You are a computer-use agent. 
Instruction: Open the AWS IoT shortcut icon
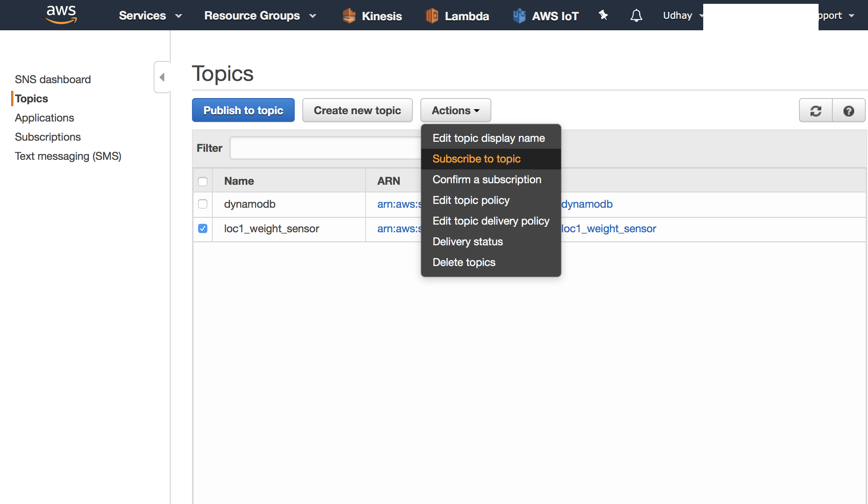click(519, 16)
